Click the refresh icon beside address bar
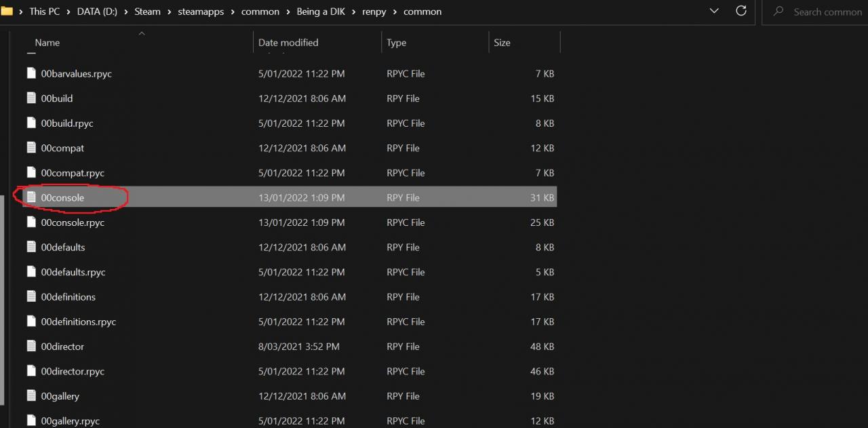The height and width of the screenshot is (428, 868). pos(741,11)
